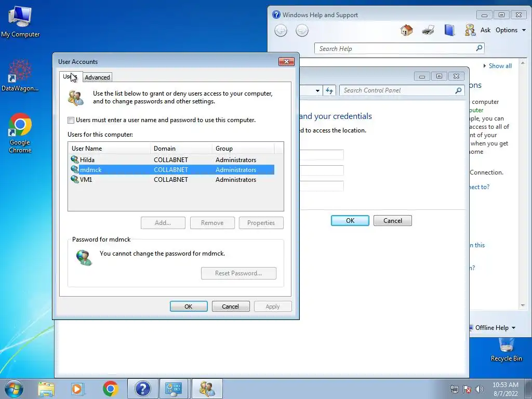The image size is (532, 399).
Task: Switch to Help and Support taskbar button
Action: [x=142, y=389]
